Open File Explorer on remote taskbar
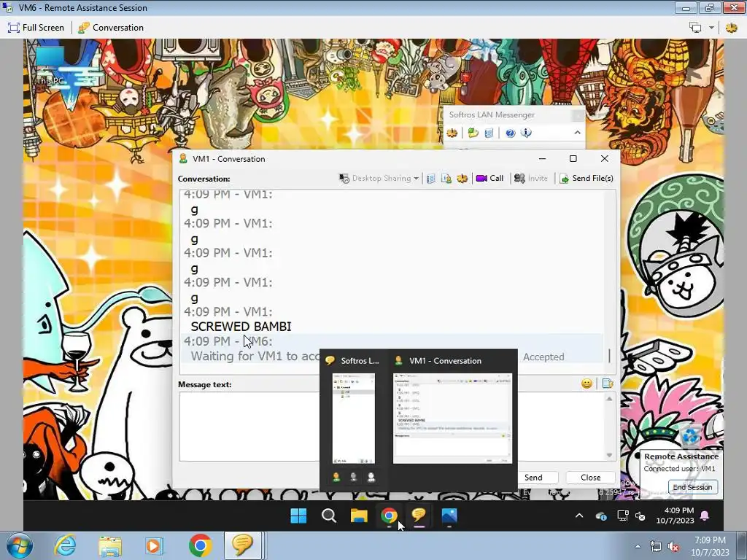The width and height of the screenshot is (747, 560). point(359,516)
